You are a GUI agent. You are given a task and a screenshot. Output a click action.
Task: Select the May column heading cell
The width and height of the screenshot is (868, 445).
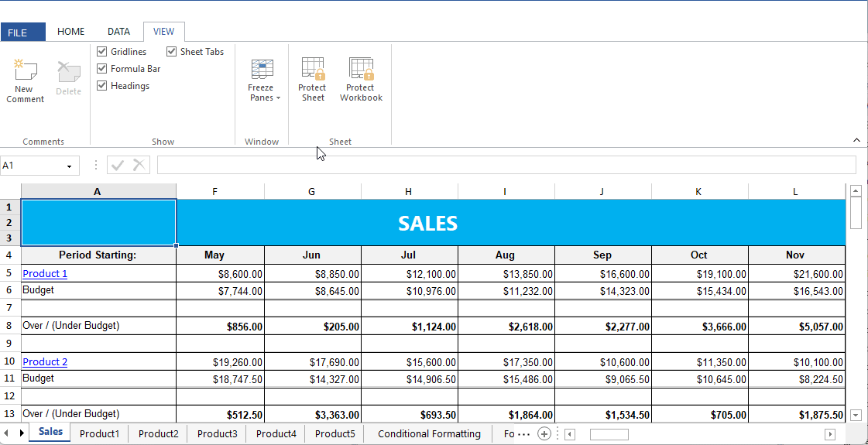pos(221,255)
